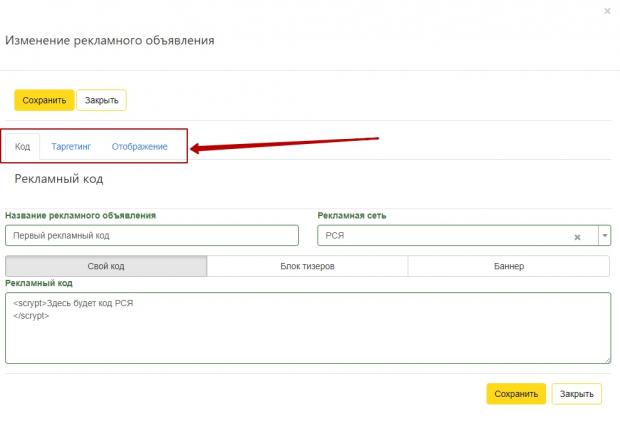Clear the selected РСЯ network value
620x422 pixels.
click(x=577, y=237)
